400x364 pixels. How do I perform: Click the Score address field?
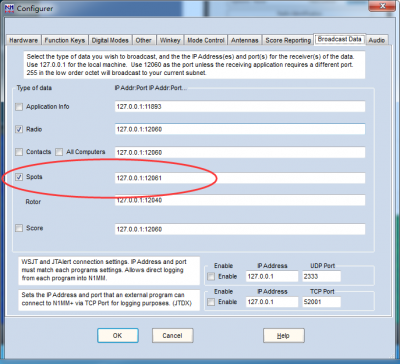tap(240, 229)
